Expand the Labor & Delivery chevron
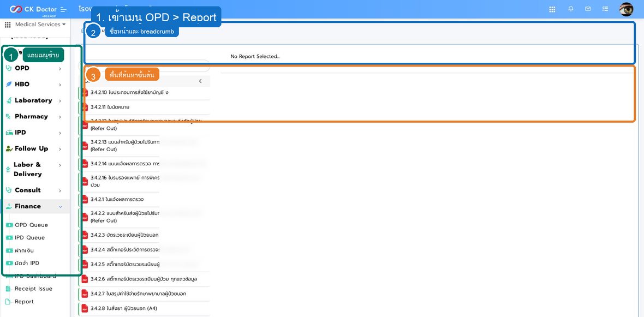 click(x=60, y=165)
